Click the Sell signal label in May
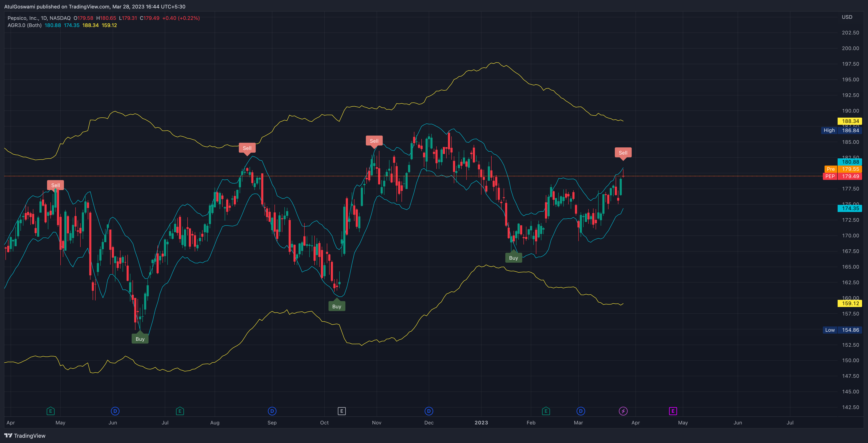 coord(56,185)
